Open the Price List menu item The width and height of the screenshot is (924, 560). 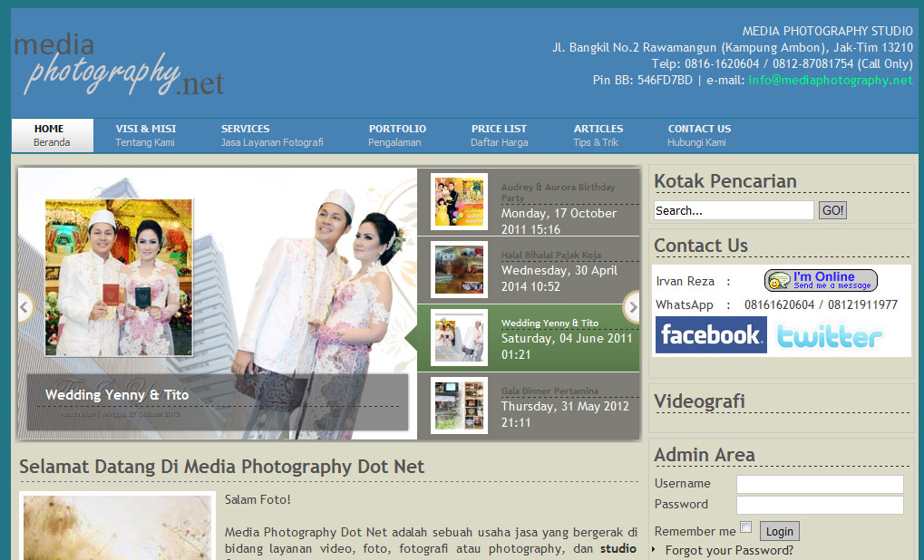tap(499, 135)
